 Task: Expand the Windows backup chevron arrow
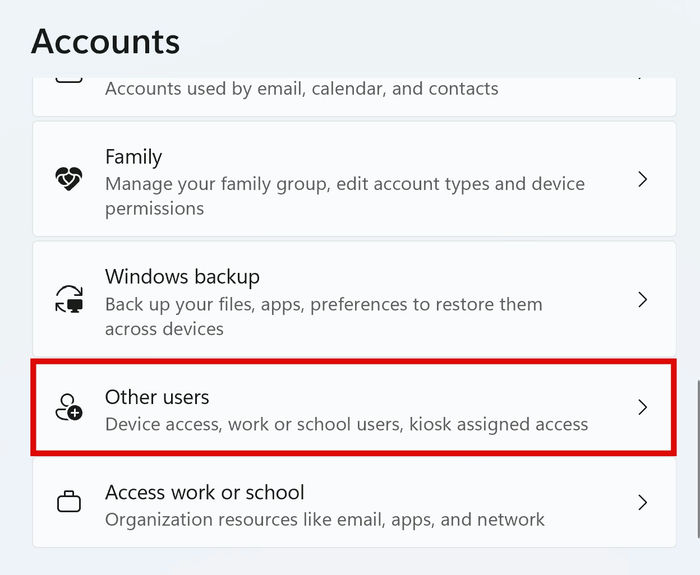643,299
